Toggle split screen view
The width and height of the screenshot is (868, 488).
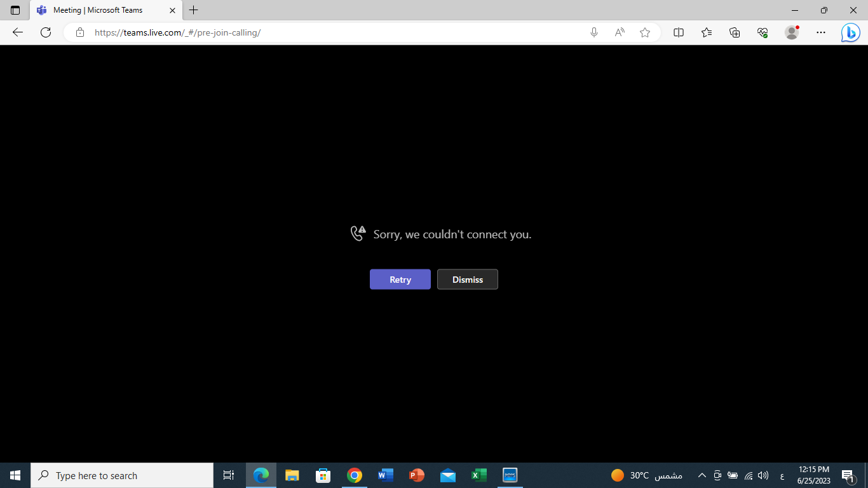tap(679, 32)
